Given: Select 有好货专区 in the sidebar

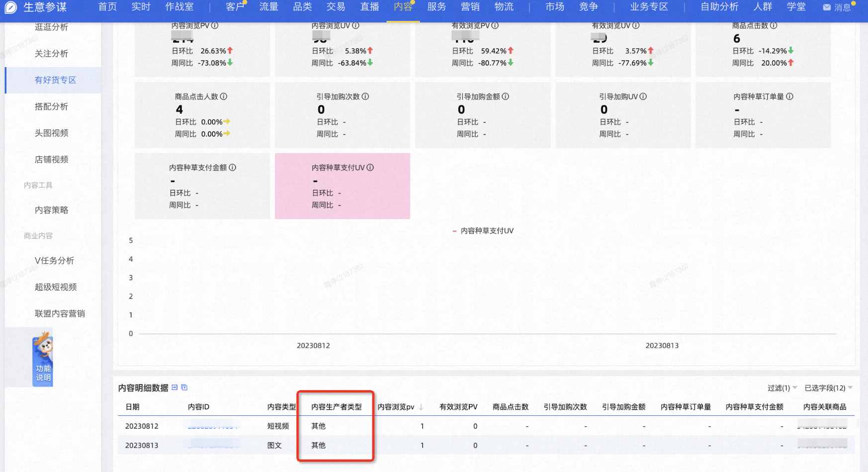Looking at the screenshot, I should [x=53, y=80].
